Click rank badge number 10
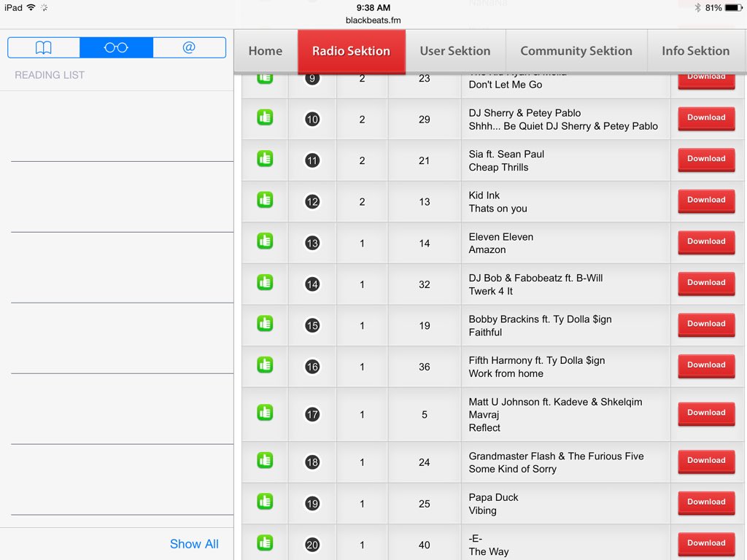 [312, 119]
